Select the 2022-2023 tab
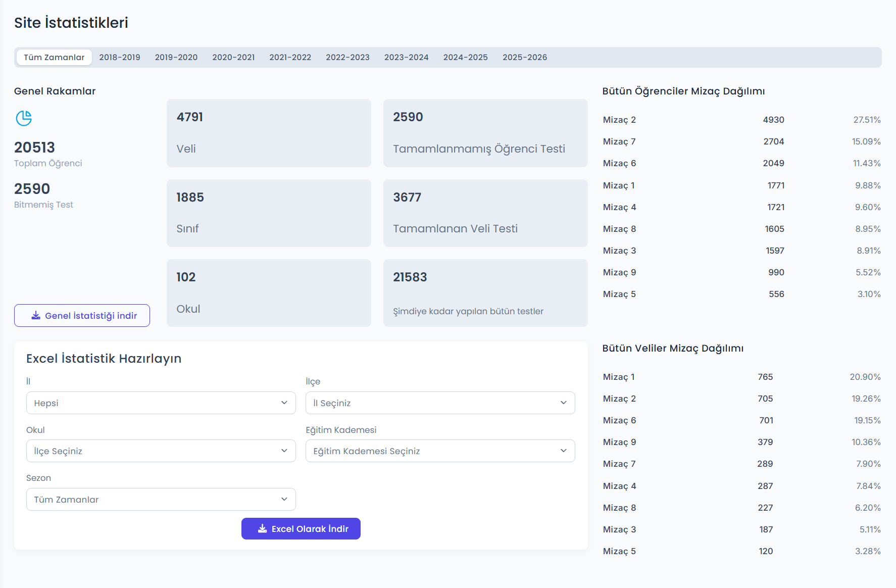Image resolution: width=896 pixels, height=588 pixels. (347, 57)
